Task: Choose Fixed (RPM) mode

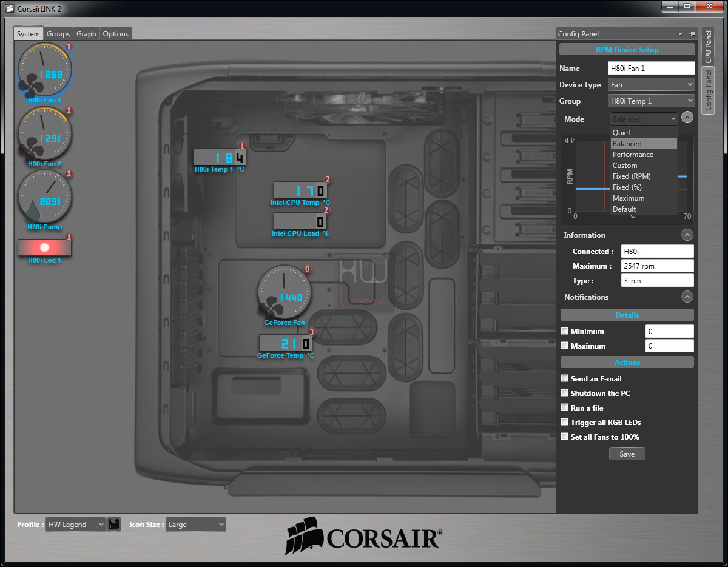Action: (644, 176)
